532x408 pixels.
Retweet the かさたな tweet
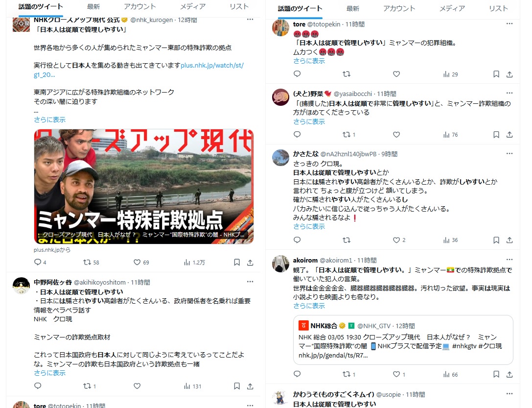(x=347, y=240)
